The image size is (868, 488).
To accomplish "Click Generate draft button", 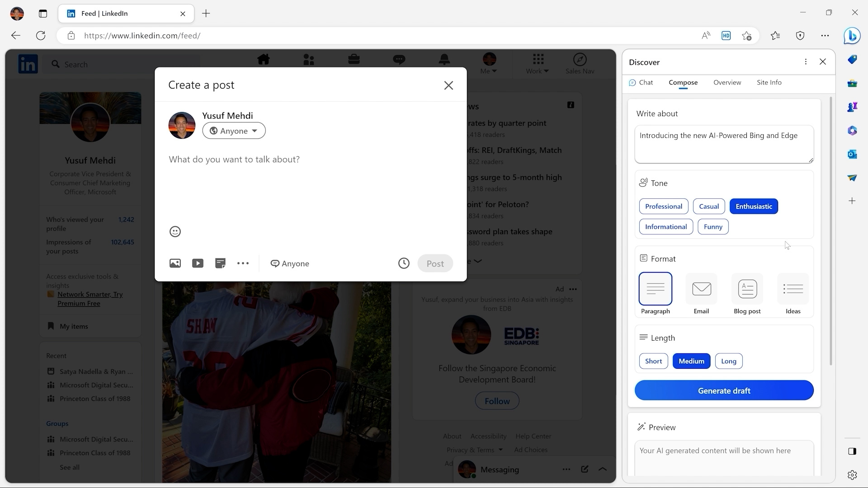I will coord(724,390).
